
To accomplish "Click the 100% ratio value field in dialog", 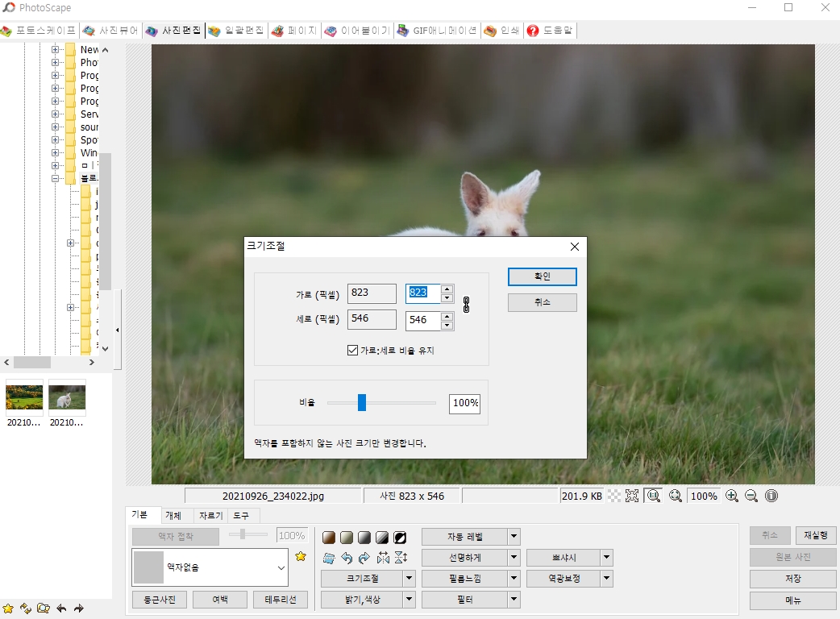I will [464, 403].
